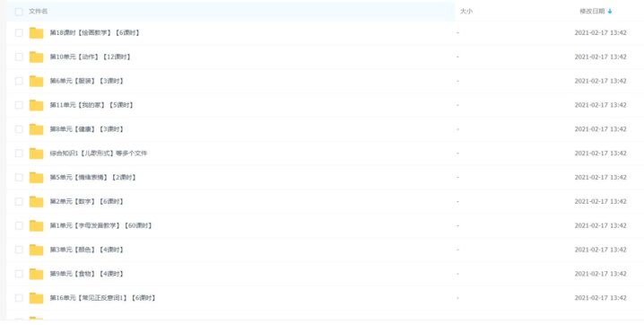Check the box for 第8单元【健康】
Screen dimensions: 644x325
pyautogui.click(x=19, y=129)
